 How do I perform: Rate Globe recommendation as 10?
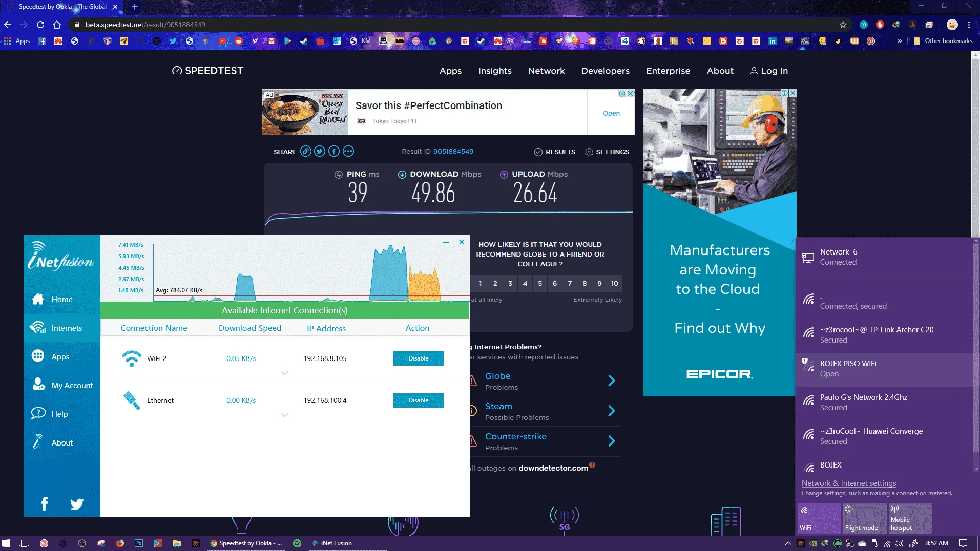615,284
